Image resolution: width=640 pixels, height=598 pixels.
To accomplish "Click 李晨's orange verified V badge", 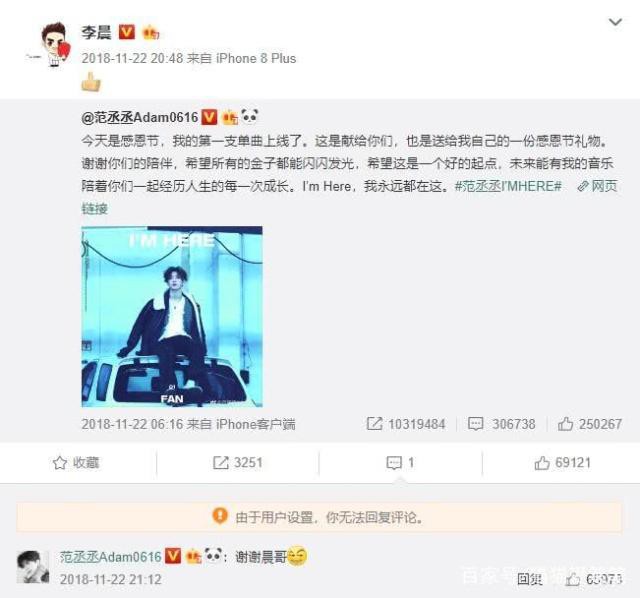I will [x=127, y=32].
